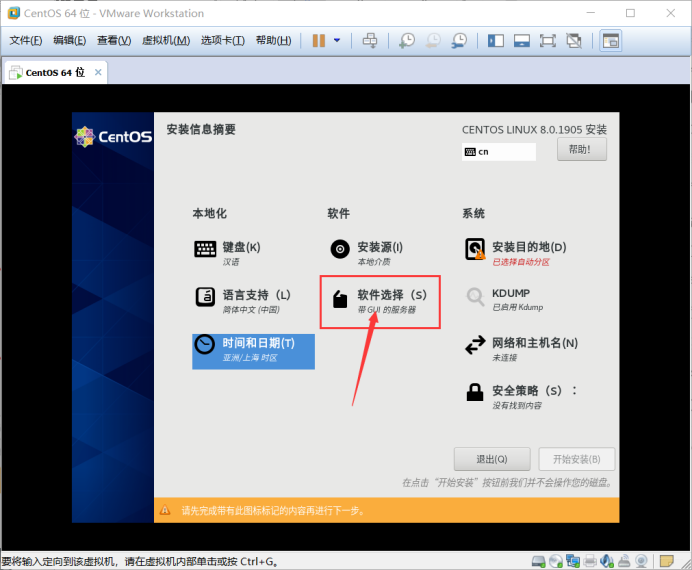
Task: Click the warning icon in orange bar
Action: [165, 510]
